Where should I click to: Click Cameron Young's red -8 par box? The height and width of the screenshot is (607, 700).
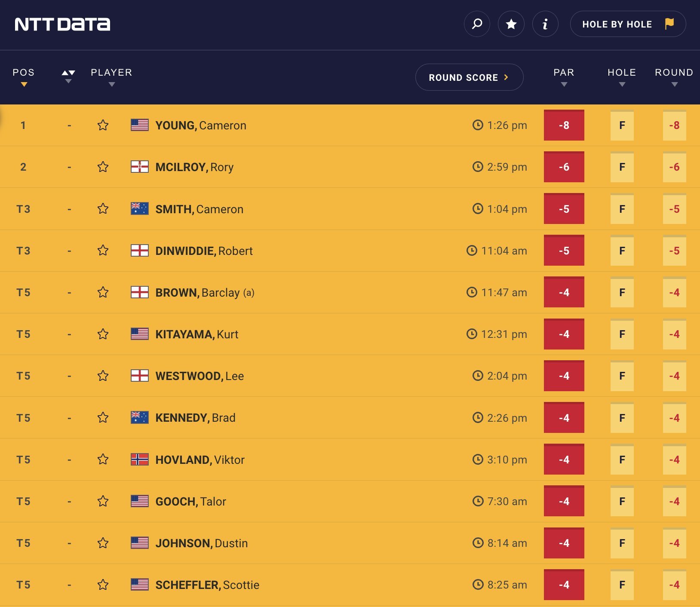tap(564, 125)
